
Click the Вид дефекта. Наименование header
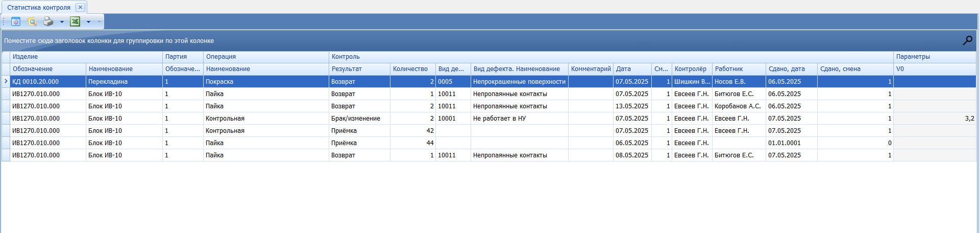pos(517,69)
